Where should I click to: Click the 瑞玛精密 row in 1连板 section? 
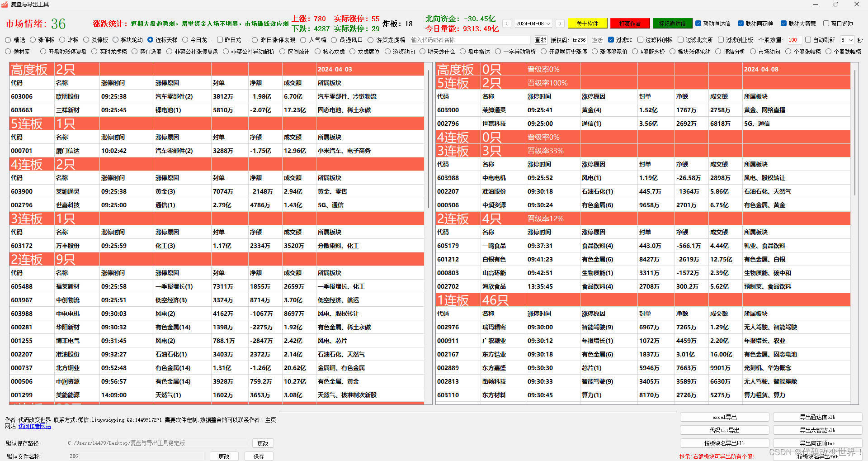pyautogui.click(x=643, y=327)
